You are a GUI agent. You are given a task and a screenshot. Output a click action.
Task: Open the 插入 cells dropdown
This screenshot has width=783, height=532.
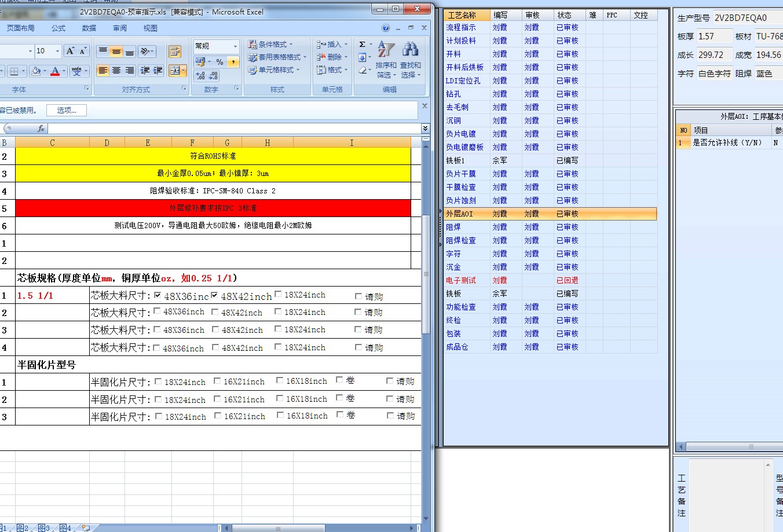click(346, 45)
